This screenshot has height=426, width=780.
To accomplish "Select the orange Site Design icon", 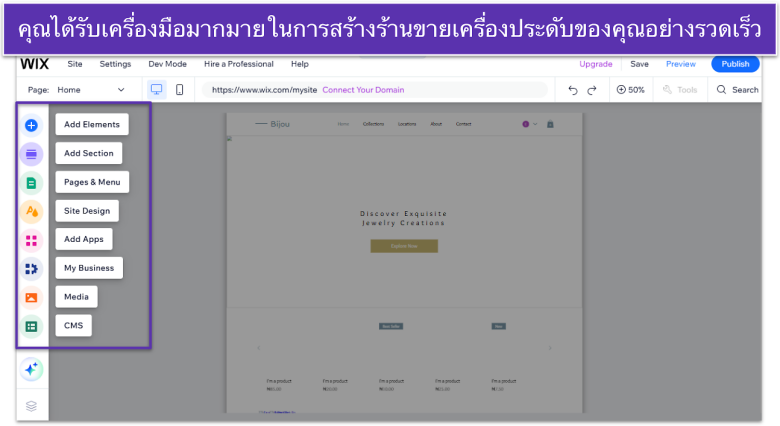I will [x=31, y=212].
